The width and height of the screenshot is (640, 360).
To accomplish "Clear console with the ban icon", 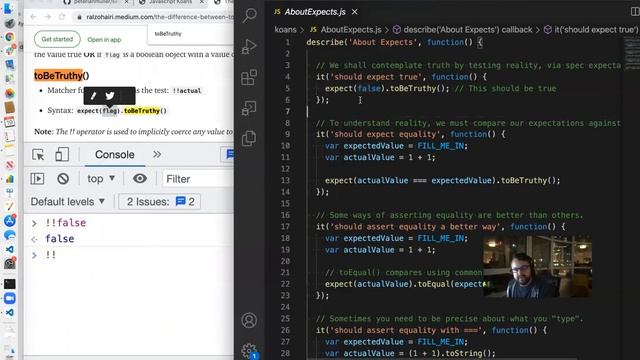I will 63,179.
